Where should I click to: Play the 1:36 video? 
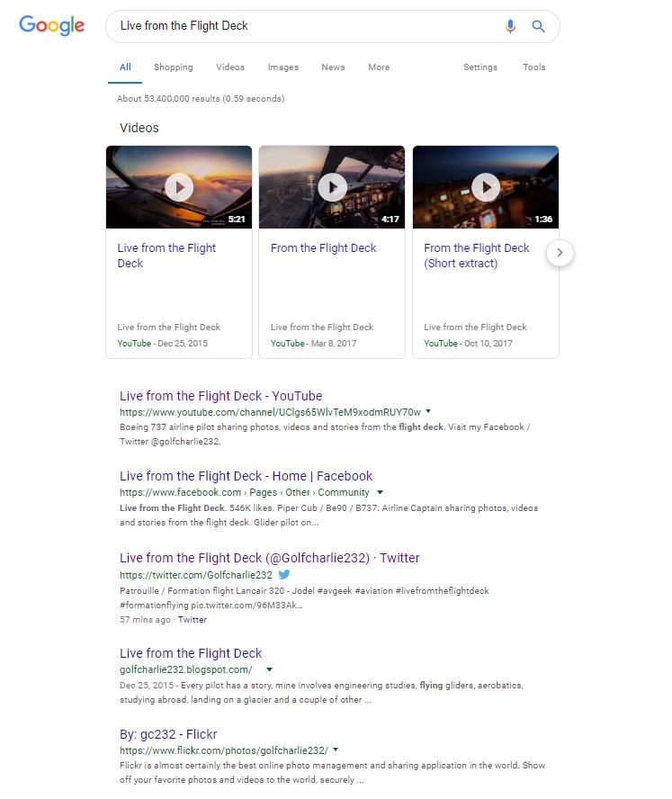pyautogui.click(x=486, y=187)
